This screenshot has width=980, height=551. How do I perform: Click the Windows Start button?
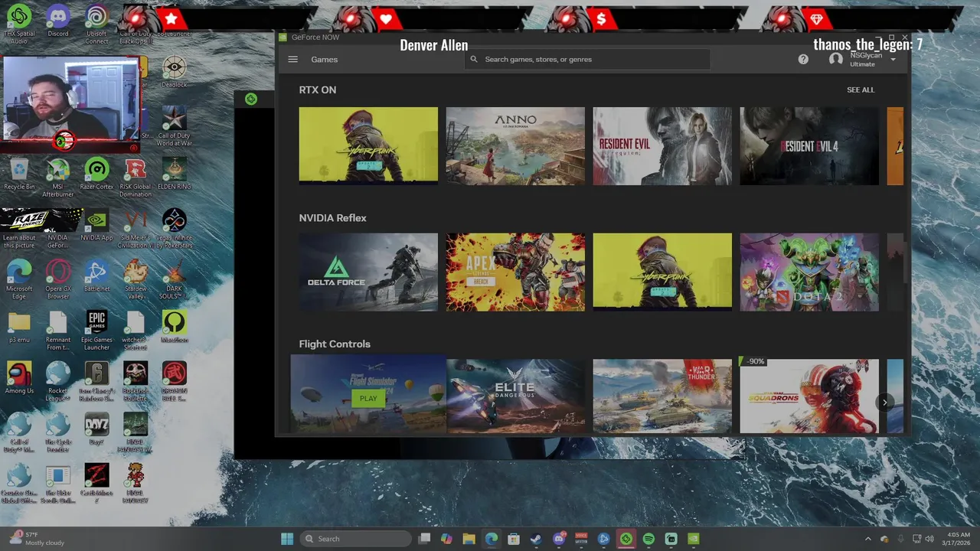pos(287,539)
